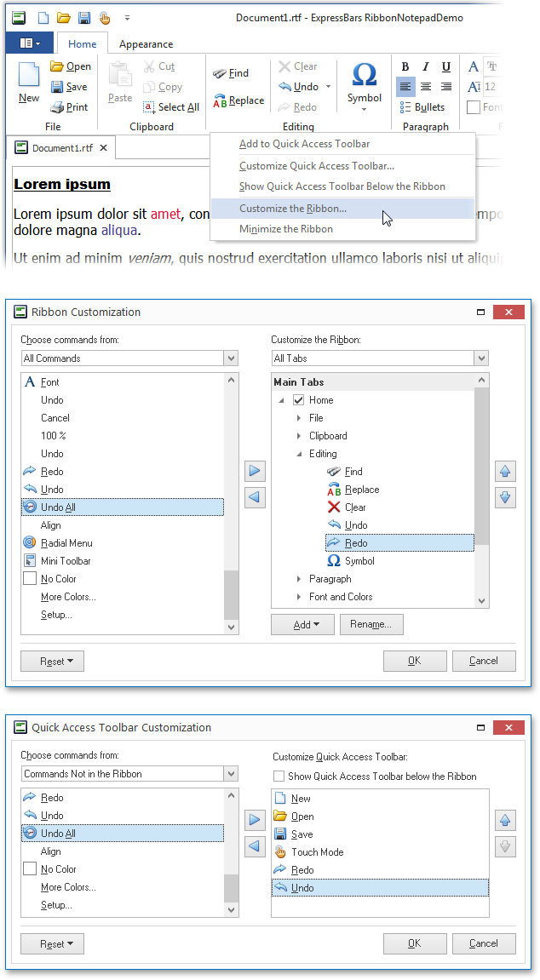This screenshot has height=980, width=540.
Task: Click left arrow remove button in Quick Access dialog
Action: coord(255,846)
